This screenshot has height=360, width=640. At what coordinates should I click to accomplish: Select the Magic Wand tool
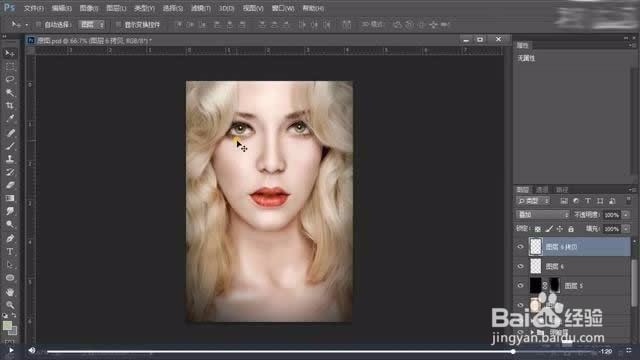10,93
